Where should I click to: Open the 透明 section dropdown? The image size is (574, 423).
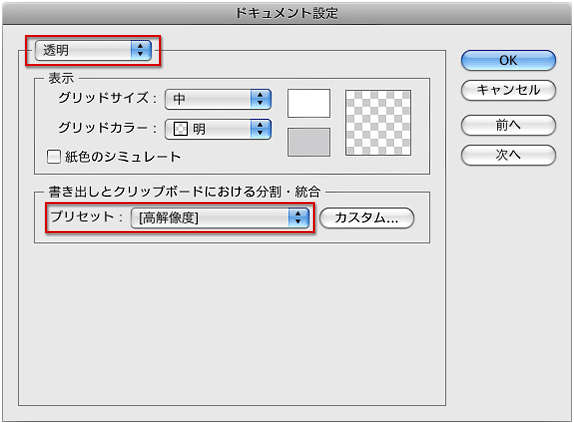click(x=93, y=50)
